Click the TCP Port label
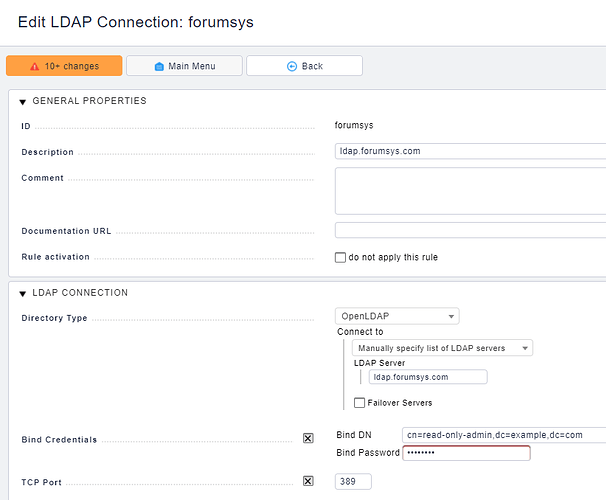Viewport: 606px width, 500px height. click(x=41, y=482)
